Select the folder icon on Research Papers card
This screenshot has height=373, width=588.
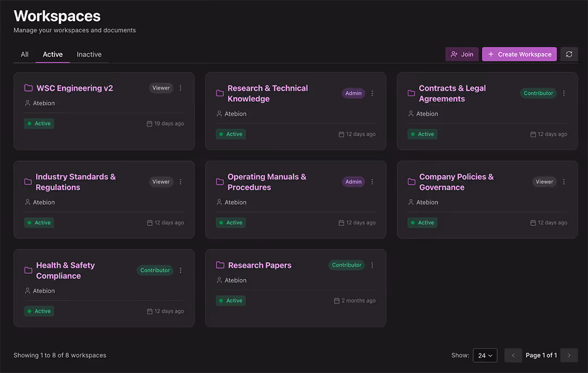219,265
